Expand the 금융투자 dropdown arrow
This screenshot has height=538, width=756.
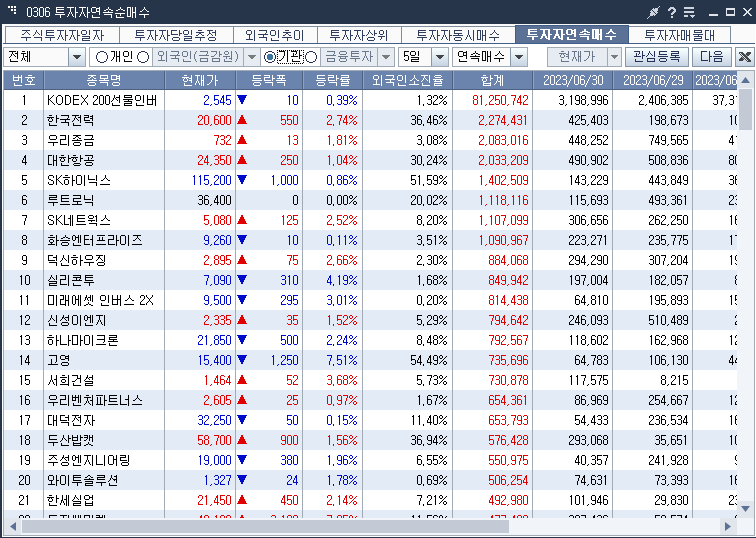click(386, 57)
